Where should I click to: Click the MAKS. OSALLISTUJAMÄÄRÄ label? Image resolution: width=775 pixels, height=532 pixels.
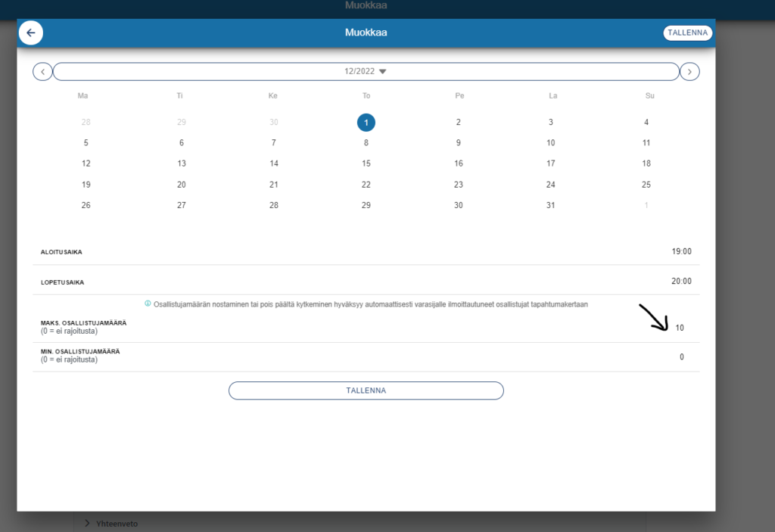coord(83,323)
